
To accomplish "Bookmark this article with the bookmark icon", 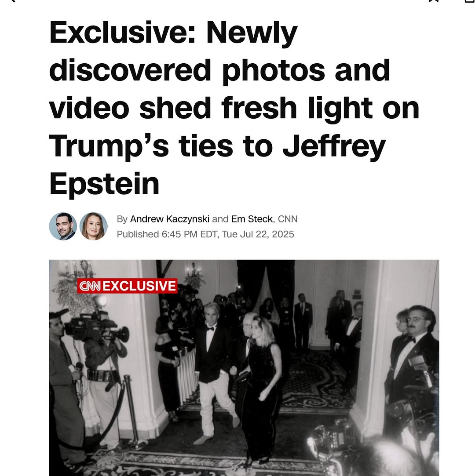I will (433, 1).
